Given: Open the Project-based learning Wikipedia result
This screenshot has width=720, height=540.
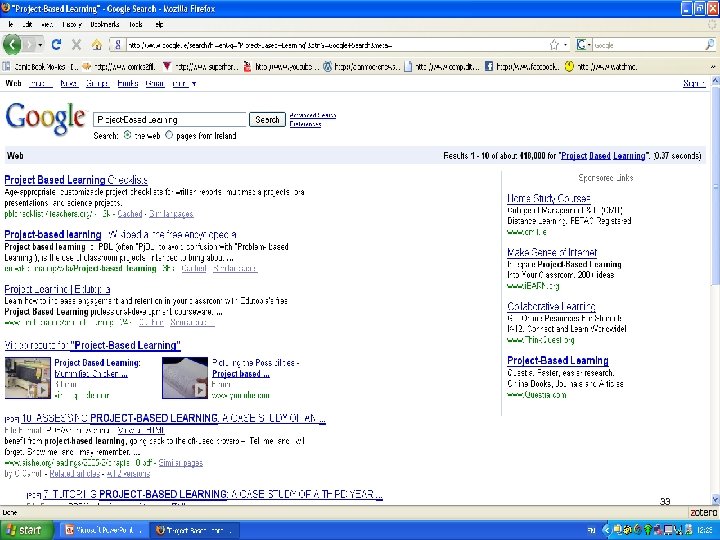Looking at the screenshot, I should (120, 234).
